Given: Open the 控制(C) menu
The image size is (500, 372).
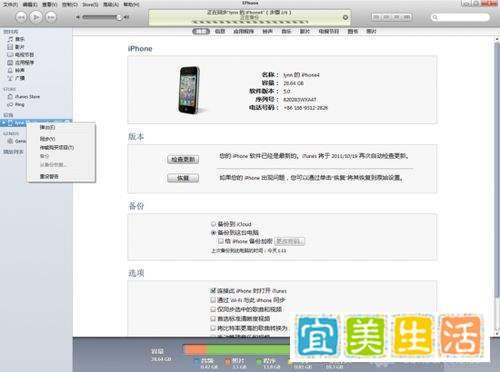Looking at the screenshot, I should pos(69,4).
